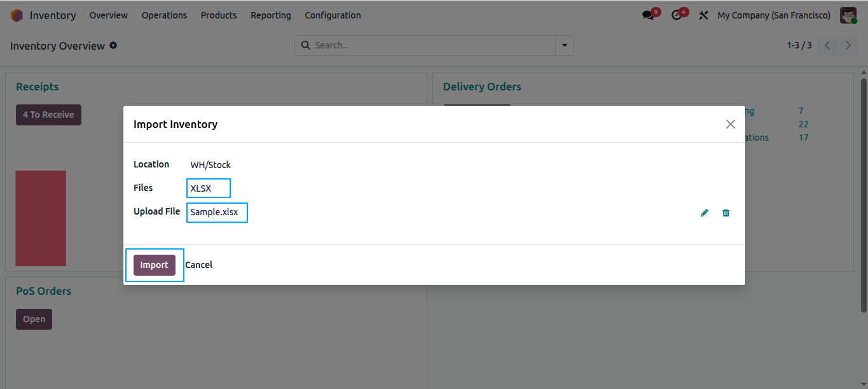868x389 pixels.
Task: Open the Overview menu
Action: (109, 15)
